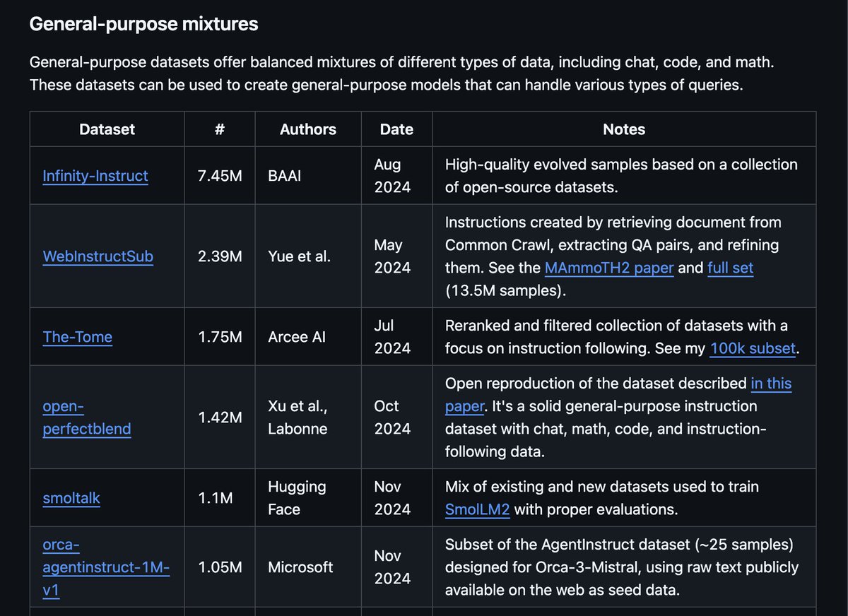
Task: Click the Authors column header
Action: click(308, 129)
